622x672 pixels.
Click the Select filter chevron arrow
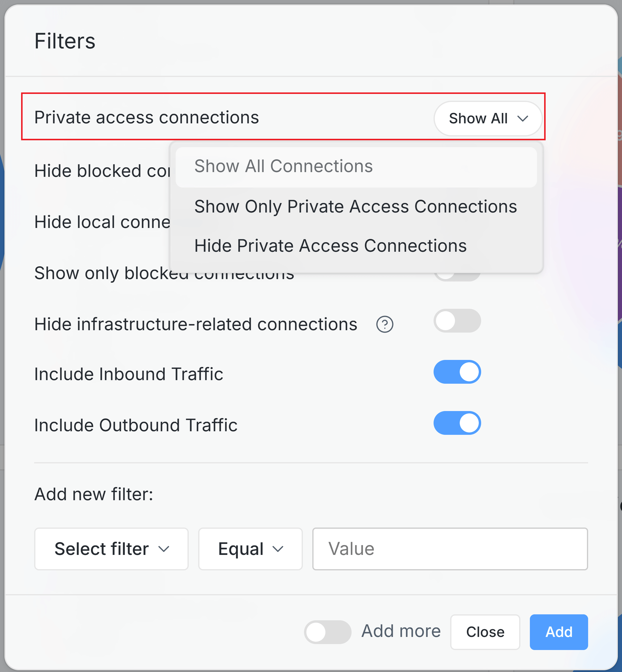(165, 549)
